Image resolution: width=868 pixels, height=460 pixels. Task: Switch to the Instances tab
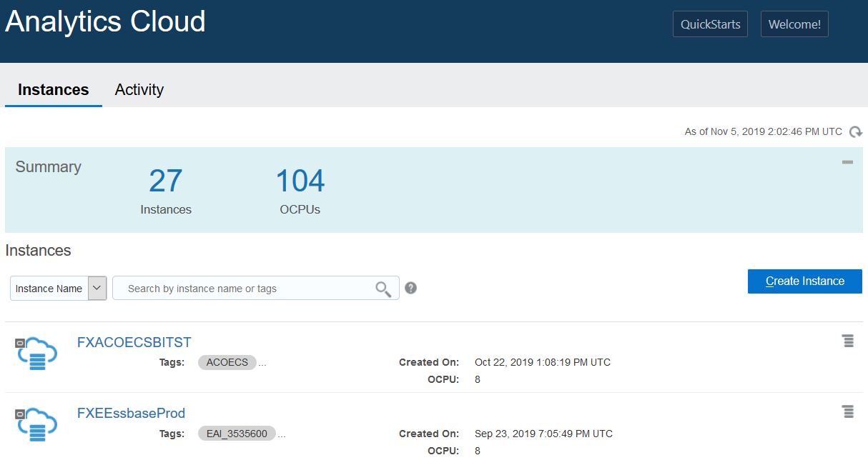point(54,89)
